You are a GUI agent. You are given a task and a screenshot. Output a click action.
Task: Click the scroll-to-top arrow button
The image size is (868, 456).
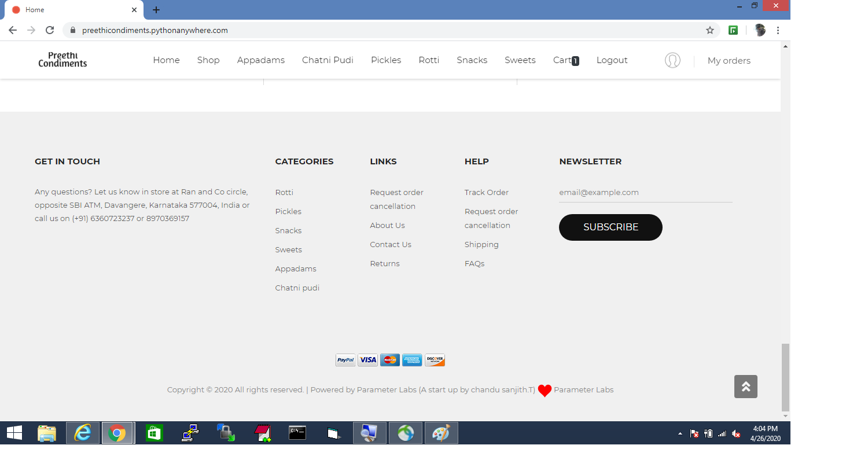click(x=745, y=387)
